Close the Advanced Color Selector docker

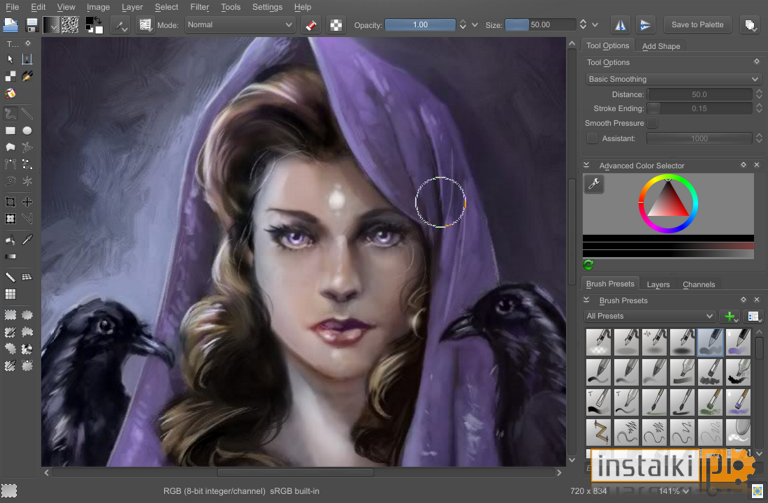(757, 165)
